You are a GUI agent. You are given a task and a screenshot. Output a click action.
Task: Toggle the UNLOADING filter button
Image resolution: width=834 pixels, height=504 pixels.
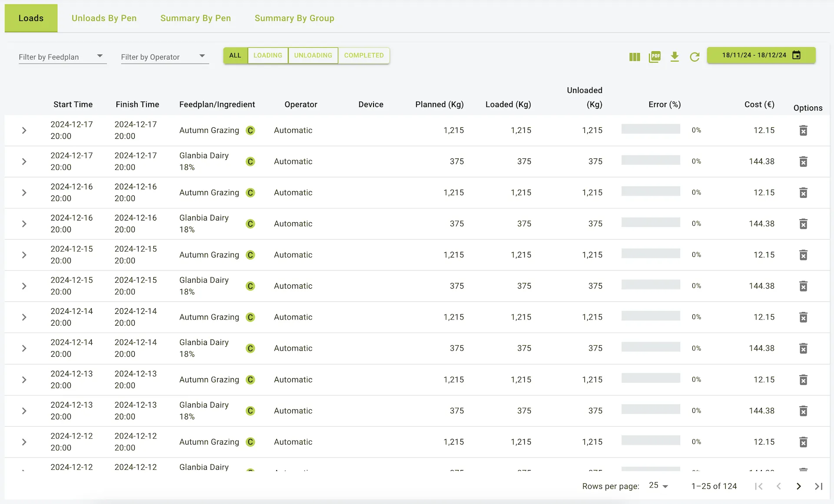coord(313,56)
